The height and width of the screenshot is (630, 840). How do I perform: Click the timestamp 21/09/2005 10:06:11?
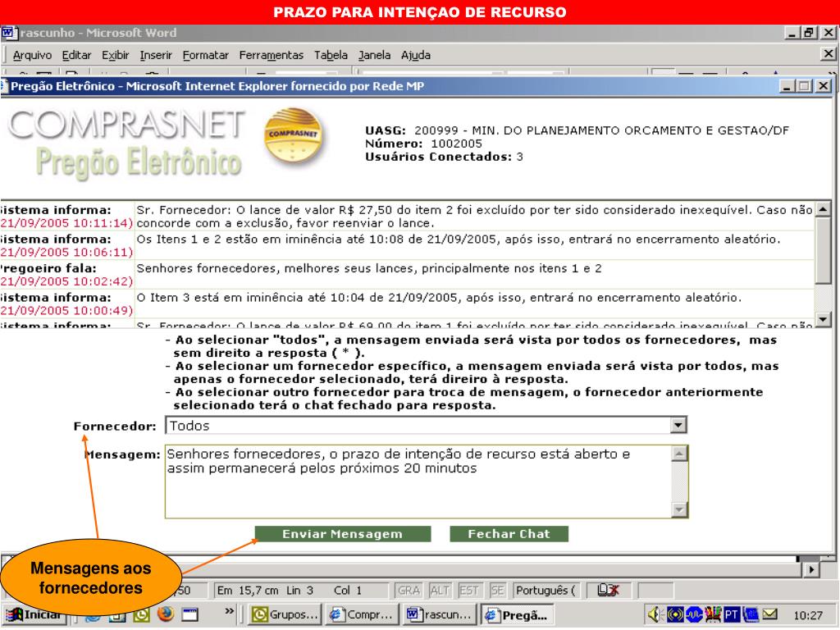click(x=66, y=252)
